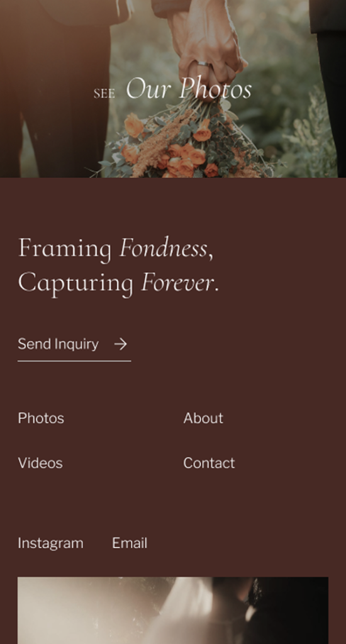The width and height of the screenshot is (346, 644).
Task: Click the bride veil photo thumbnail
Action: [x=172, y=610]
